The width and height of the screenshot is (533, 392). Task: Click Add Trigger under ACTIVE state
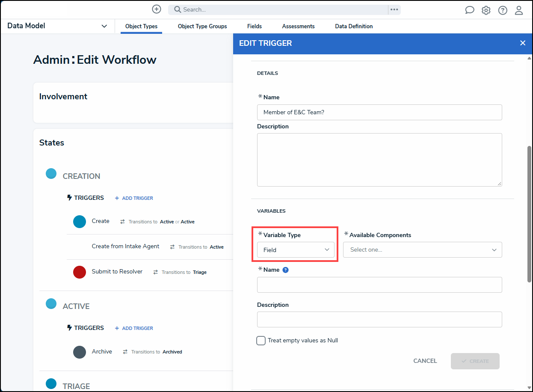click(134, 328)
